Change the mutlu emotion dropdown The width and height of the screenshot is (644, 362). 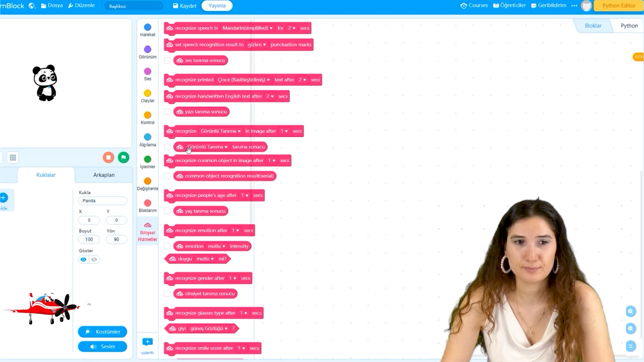(x=217, y=246)
